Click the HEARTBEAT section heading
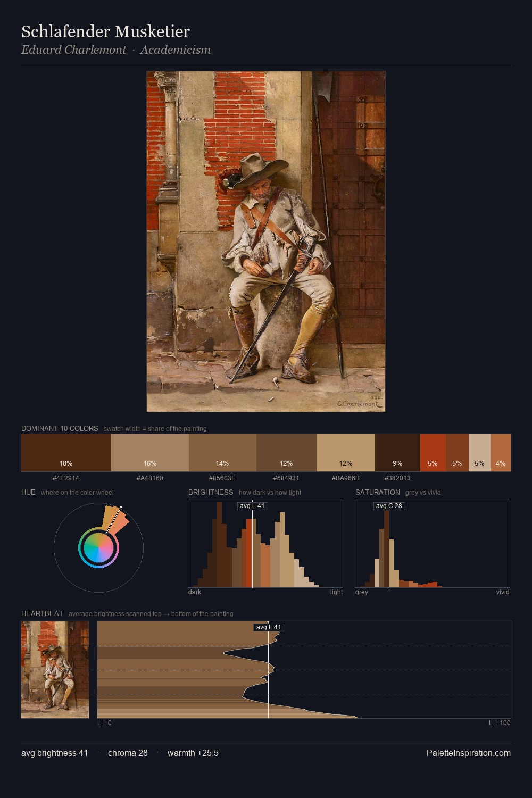 pos(42,613)
